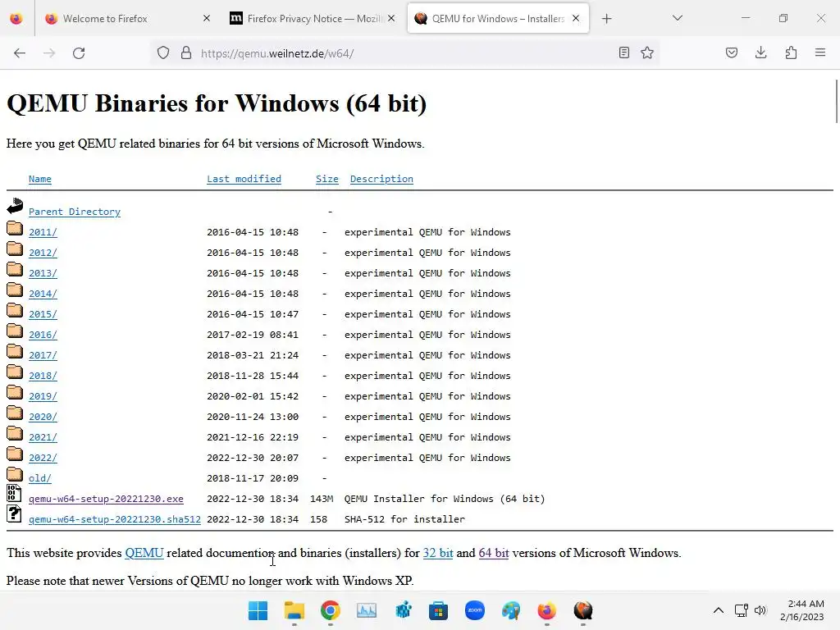Open the 2012/ folder link
The width and height of the screenshot is (840, 630).
pos(43,253)
